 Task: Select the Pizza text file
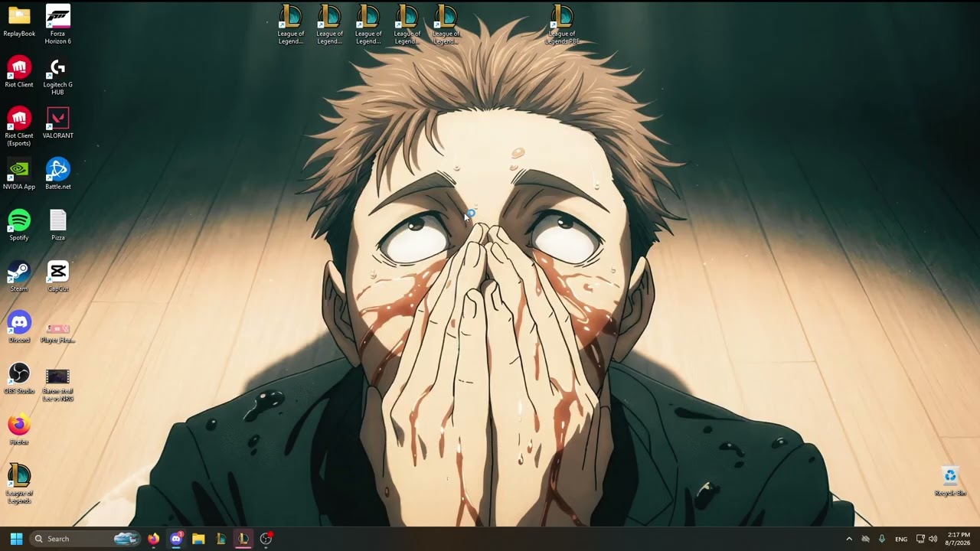[58, 226]
